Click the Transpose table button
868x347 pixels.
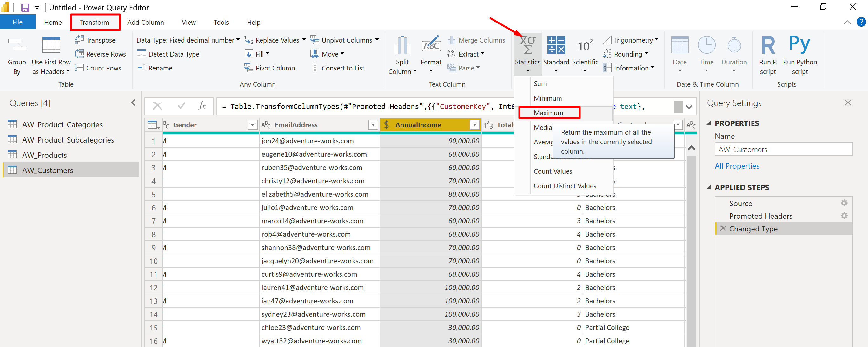[x=95, y=40]
